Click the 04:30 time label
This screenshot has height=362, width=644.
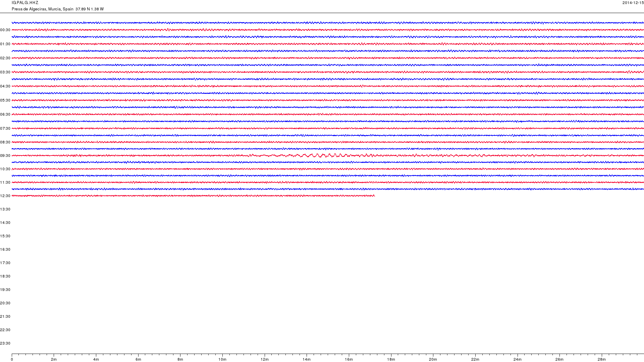point(5,86)
